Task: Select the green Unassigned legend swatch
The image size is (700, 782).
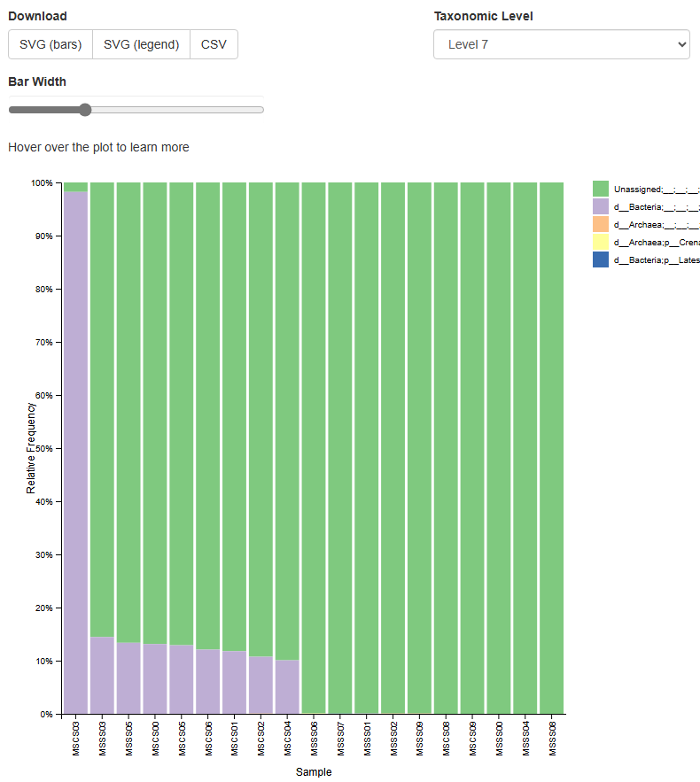Action: coord(601,189)
